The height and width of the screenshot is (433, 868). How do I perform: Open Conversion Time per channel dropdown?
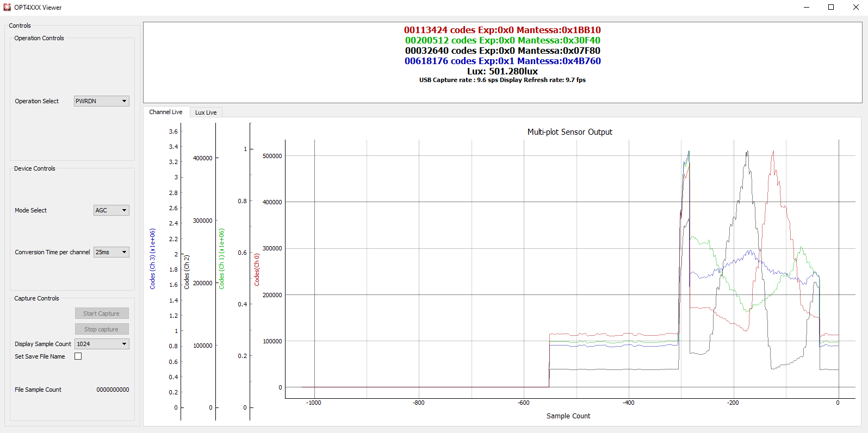coord(111,252)
